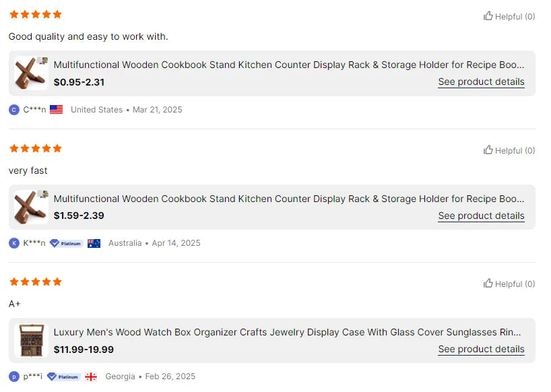The height and width of the screenshot is (392, 551).
Task: Open reviewer p***i's avatar
Action: 14,377
